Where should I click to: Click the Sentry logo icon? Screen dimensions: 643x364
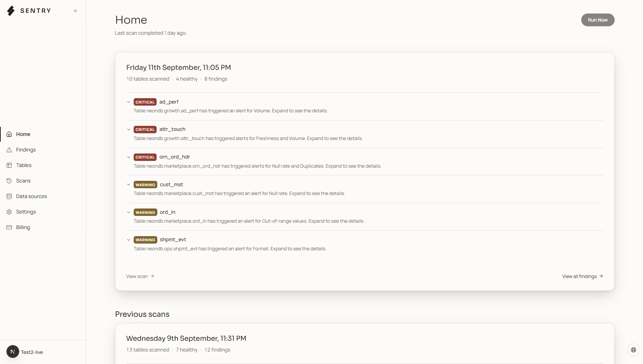[x=11, y=11]
